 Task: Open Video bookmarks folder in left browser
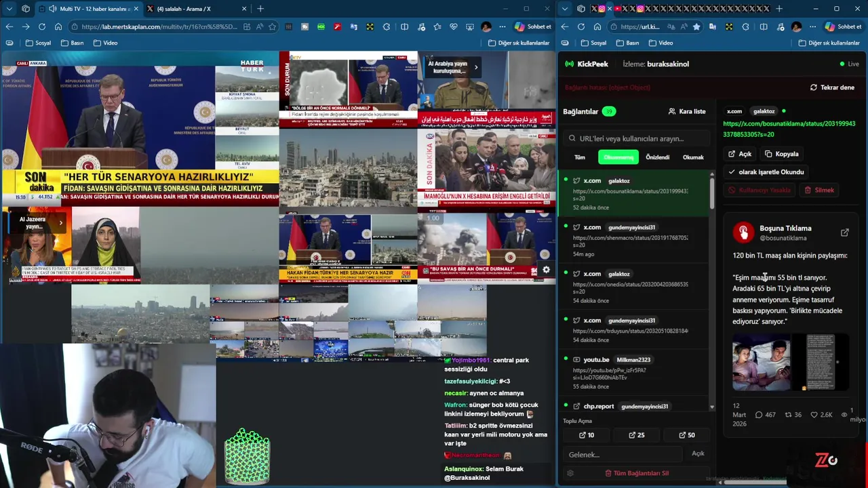click(105, 43)
